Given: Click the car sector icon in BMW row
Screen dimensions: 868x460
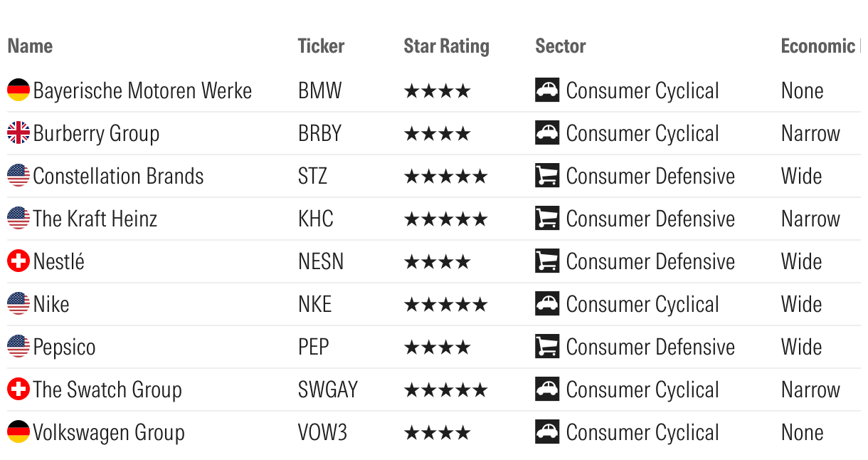Looking at the screenshot, I should point(547,90).
